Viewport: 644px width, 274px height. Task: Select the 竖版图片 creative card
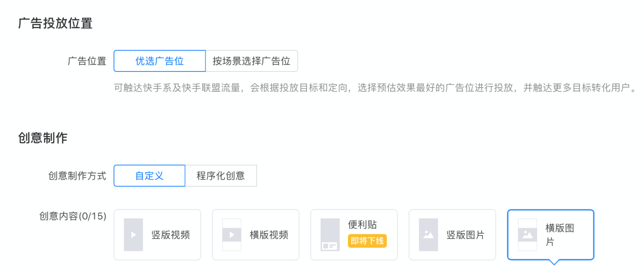point(452,235)
